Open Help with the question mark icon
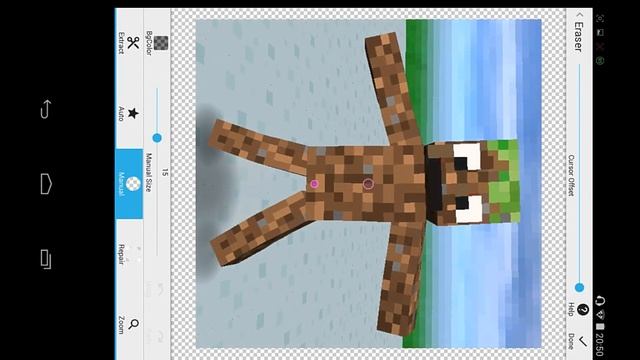Viewport: 640px width, 360px height. [583, 309]
